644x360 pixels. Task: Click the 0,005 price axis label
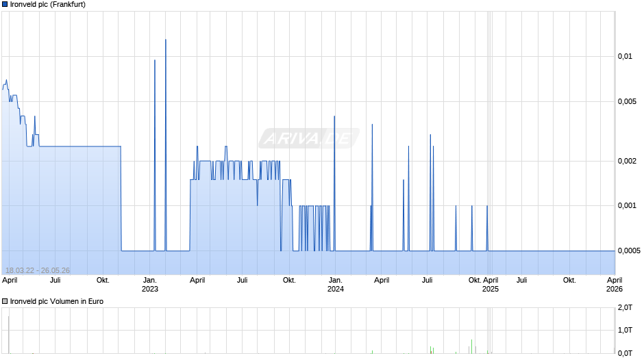click(627, 102)
